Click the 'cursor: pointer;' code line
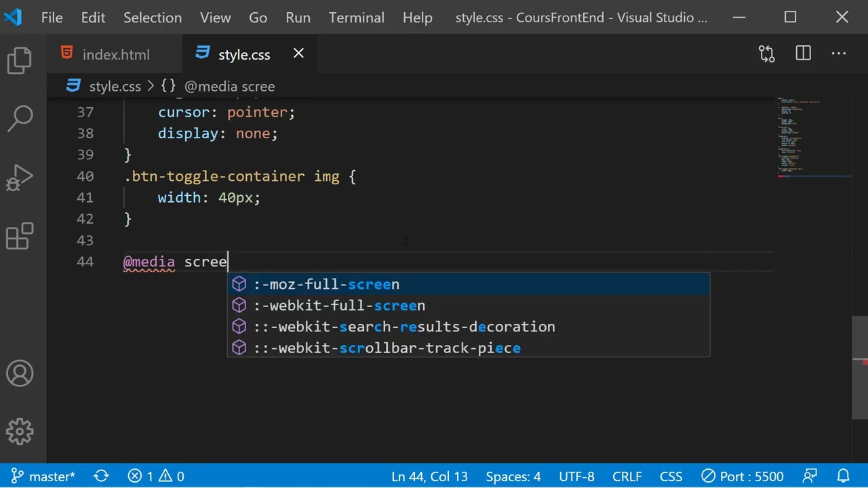This screenshot has height=488, width=868. pyautogui.click(x=226, y=113)
